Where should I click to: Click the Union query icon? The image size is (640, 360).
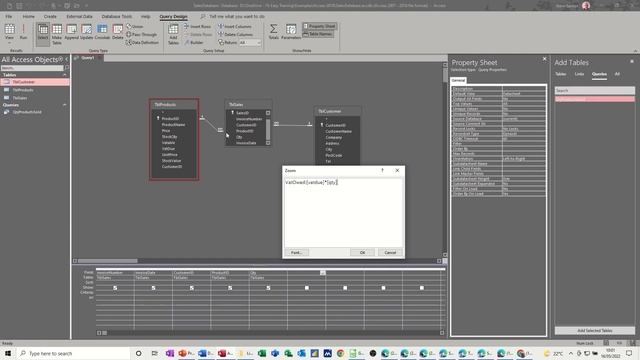[135, 27]
